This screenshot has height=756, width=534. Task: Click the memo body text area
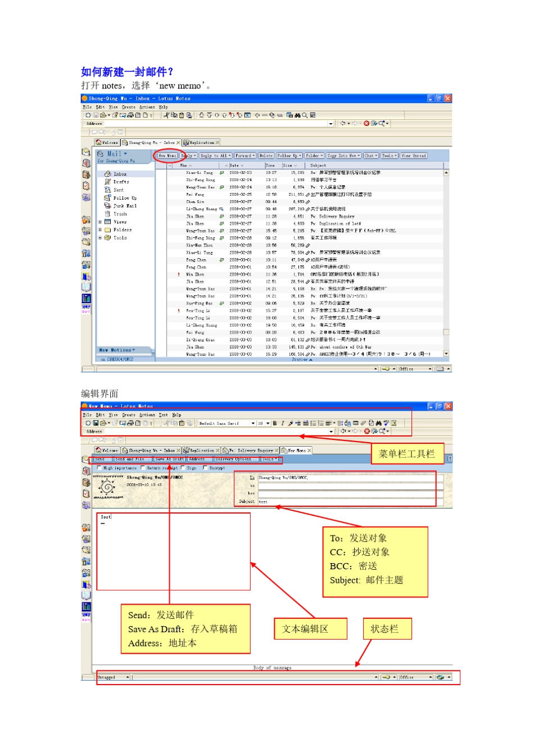coord(174,551)
